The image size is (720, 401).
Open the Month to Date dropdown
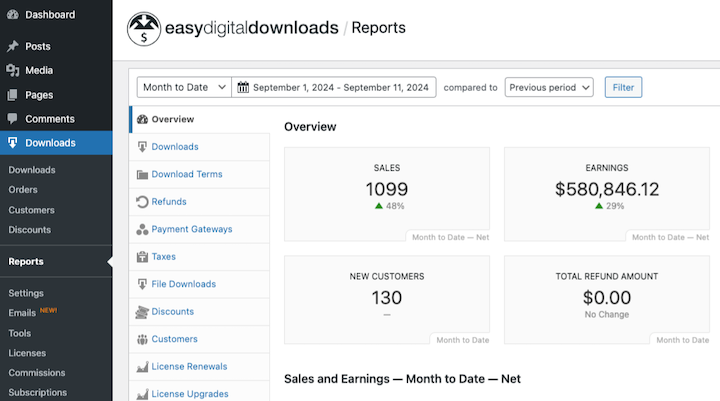[184, 87]
